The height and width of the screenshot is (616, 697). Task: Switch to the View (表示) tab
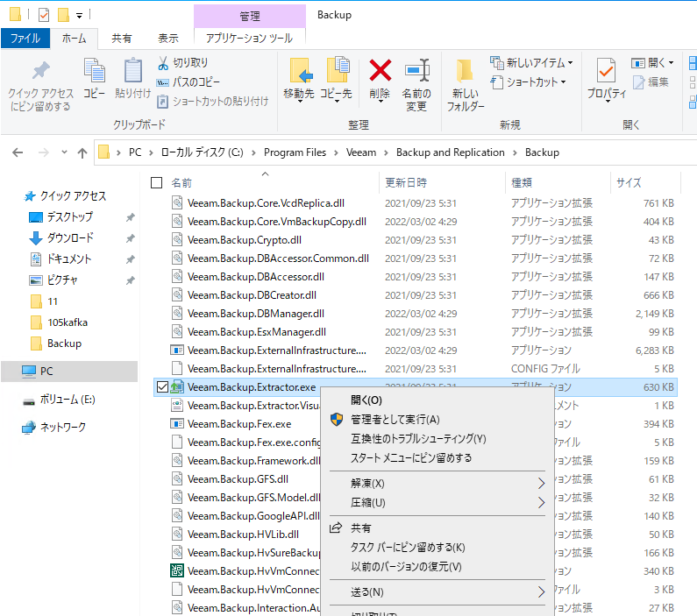168,39
